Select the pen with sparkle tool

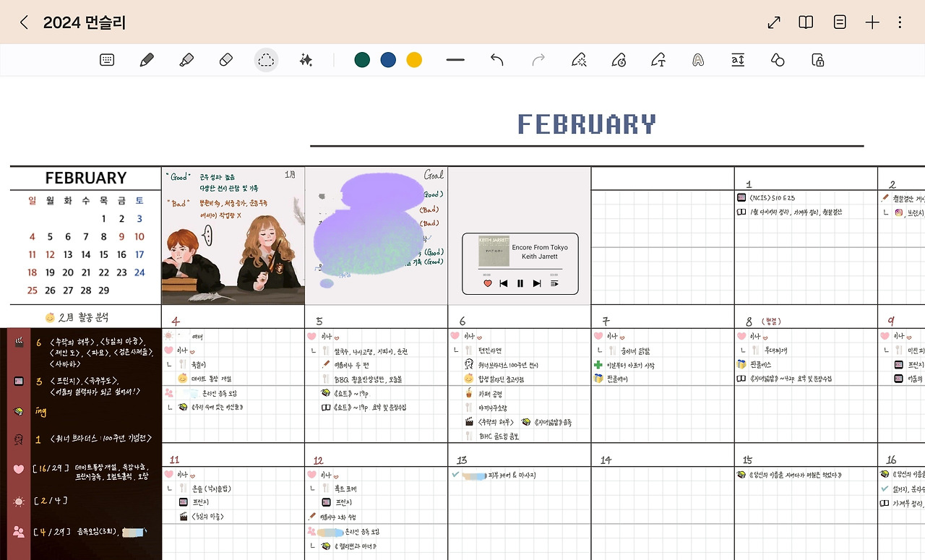[x=578, y=60]
